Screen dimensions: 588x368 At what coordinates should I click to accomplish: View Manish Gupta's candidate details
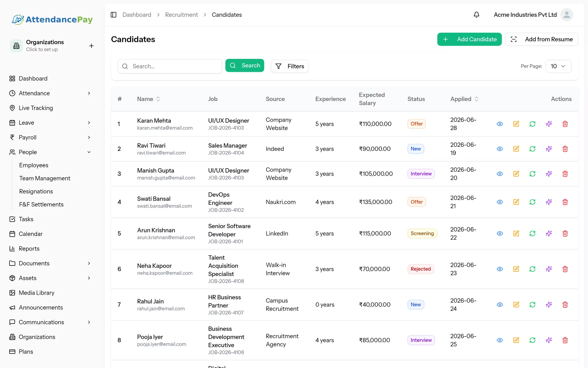pos(500,174)
